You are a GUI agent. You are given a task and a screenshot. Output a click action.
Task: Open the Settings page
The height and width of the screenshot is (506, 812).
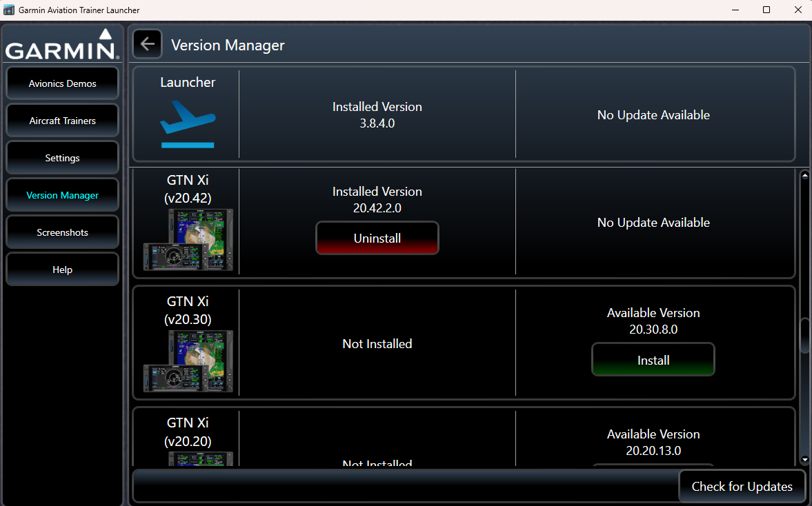point(62,158)
